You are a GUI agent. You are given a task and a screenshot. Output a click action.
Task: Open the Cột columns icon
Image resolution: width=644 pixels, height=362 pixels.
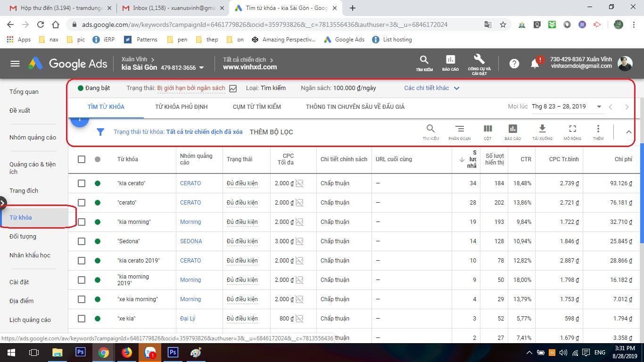(x=487, y=132)
